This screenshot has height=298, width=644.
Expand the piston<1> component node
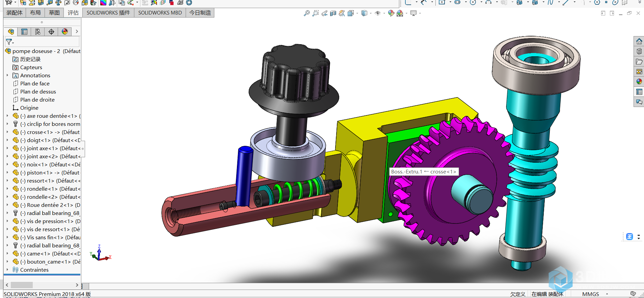(x=7, y=172)
